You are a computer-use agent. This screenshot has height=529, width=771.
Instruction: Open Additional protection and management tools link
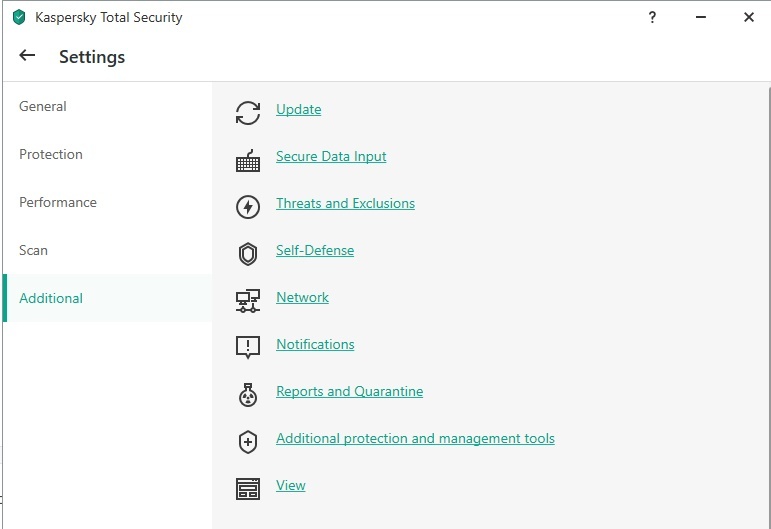click(x=415, y=438)
